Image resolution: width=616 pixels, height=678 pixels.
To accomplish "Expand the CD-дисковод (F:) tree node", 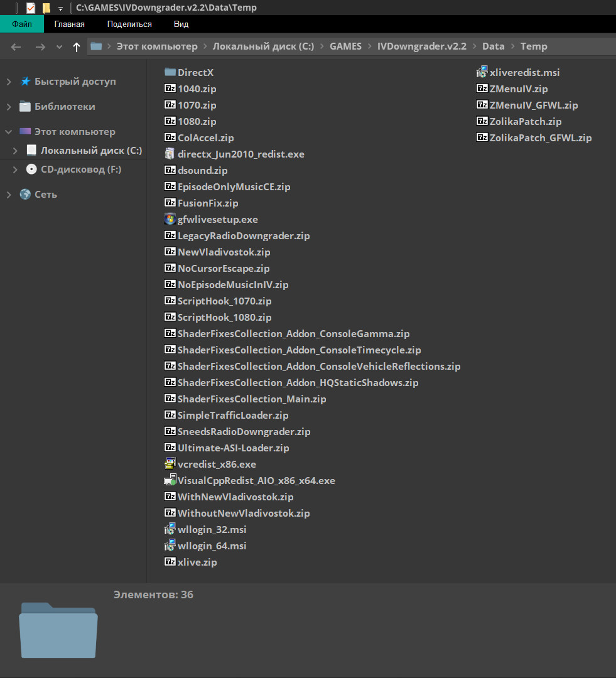I will (15, 169).
